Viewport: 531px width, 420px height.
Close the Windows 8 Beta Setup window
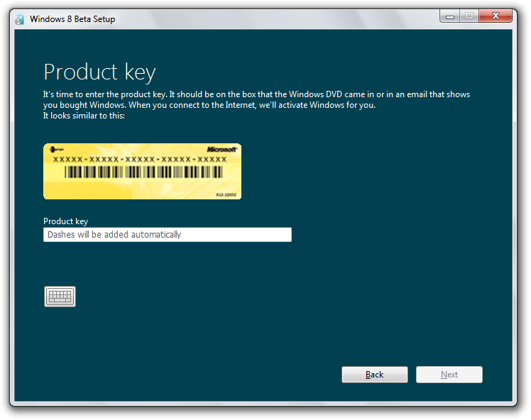[x=496, y=16]
